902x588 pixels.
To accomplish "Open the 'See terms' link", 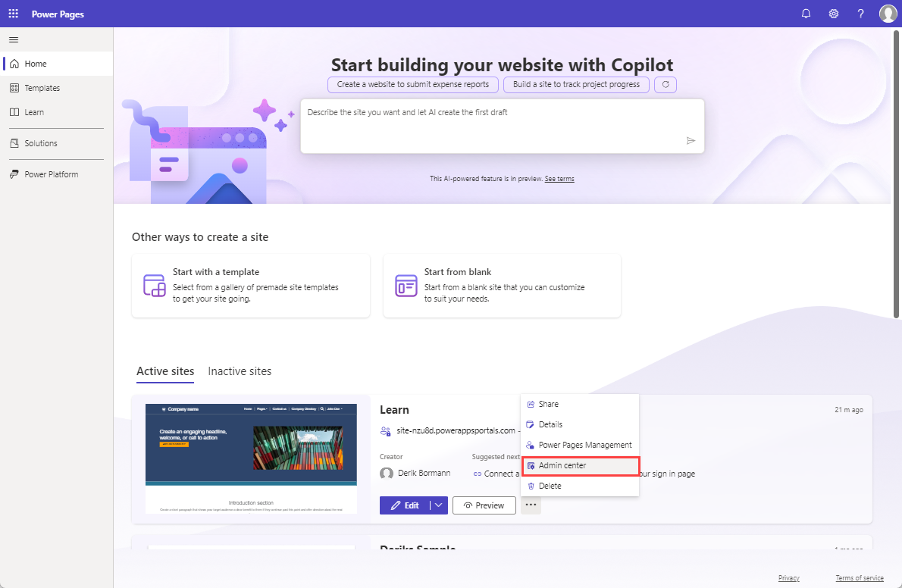I will click(x=559, y=179).
